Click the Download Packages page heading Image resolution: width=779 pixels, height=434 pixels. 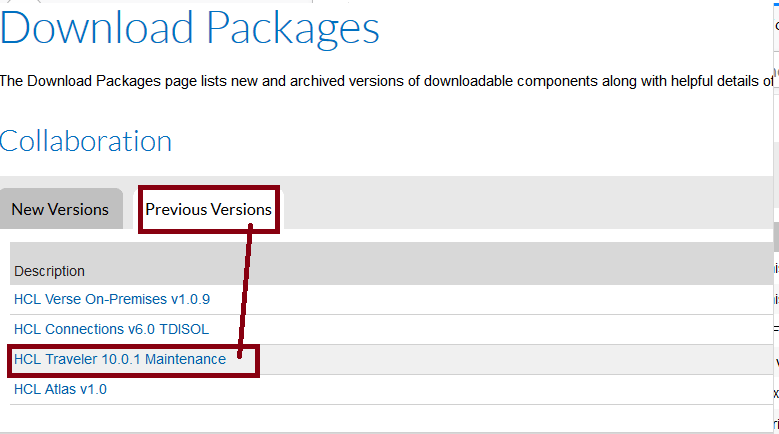pos(189,28)
